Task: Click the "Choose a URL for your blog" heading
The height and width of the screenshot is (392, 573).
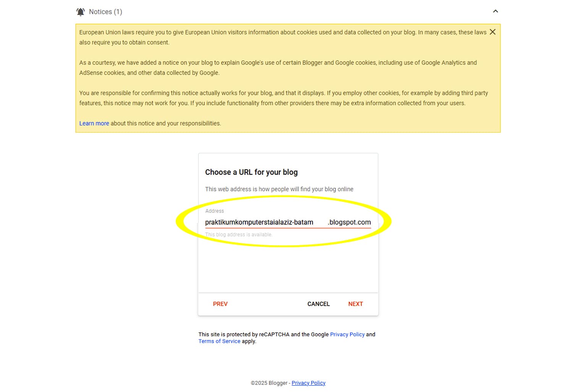Action: click(251, 172)
